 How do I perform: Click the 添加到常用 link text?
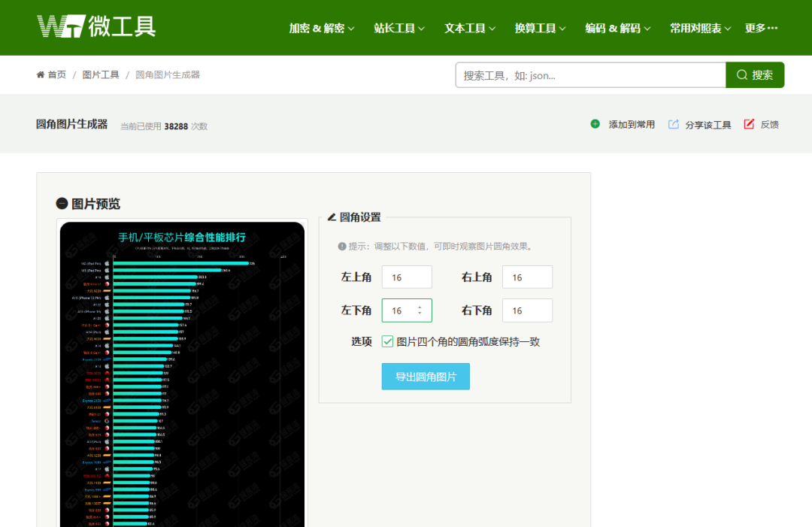(x=632, y=124)
